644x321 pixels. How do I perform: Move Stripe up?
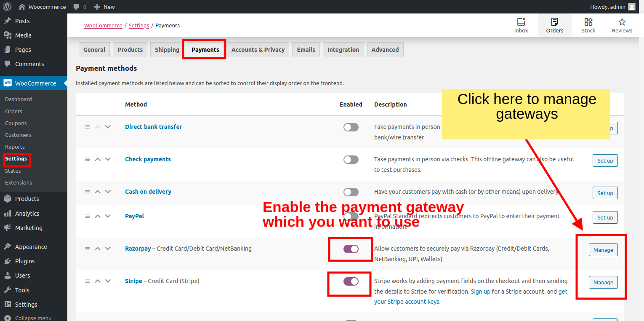pos(98,281)
